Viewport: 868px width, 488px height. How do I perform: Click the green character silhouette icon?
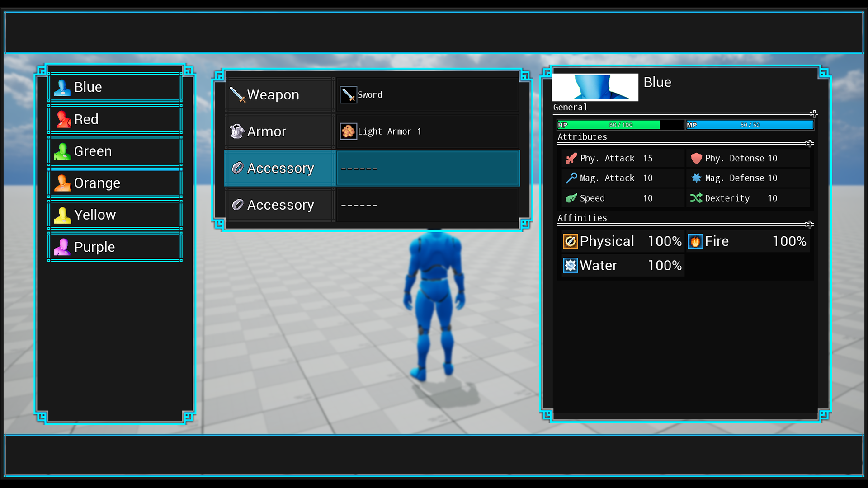63,151
